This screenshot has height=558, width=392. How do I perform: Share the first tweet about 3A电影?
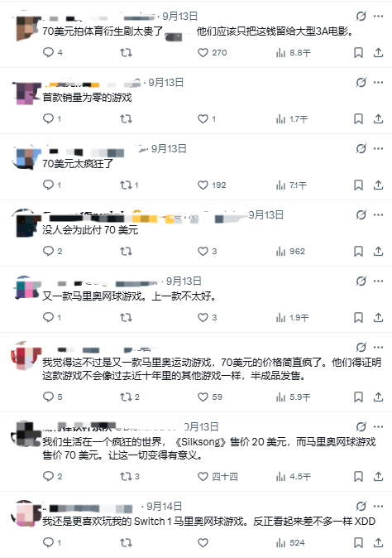[378, 53]
